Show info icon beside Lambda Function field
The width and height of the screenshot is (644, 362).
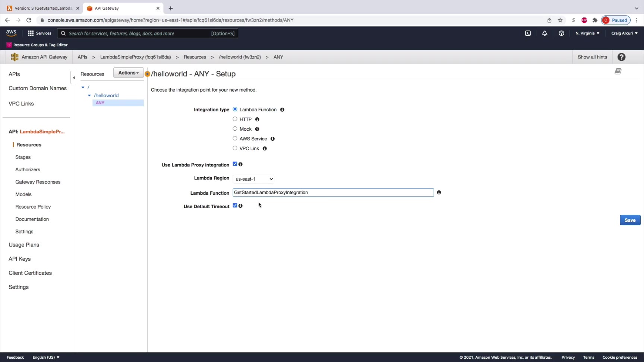coord(439,193)
